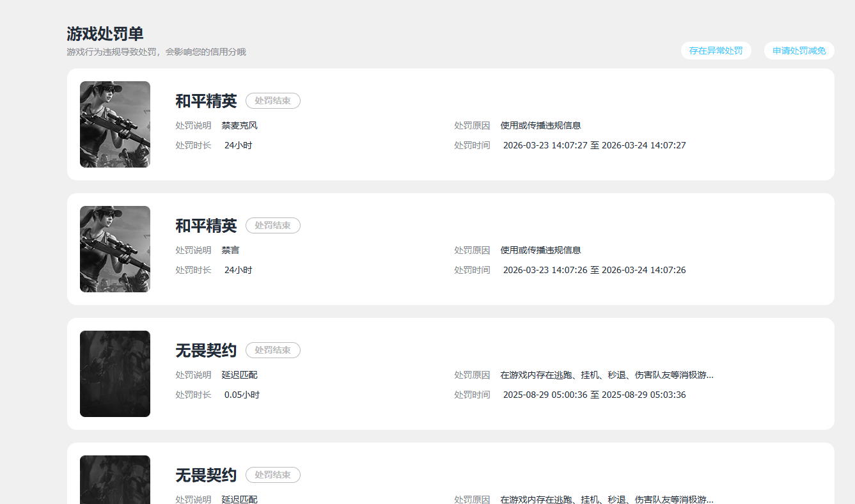Open the 和平精英 thumbnail in 禁言 card
This screenshot has width=855, height=504.
pyautogui.click(x=115, y=249)
